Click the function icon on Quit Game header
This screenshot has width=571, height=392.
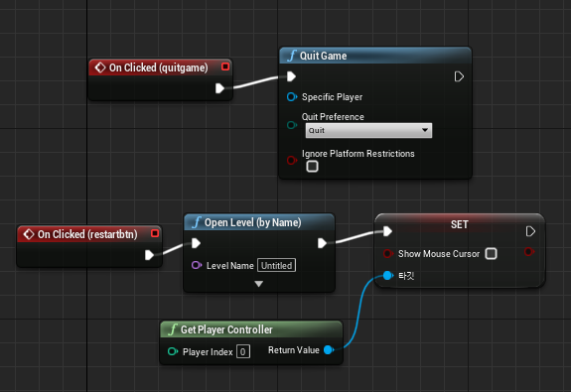[291, 56]
